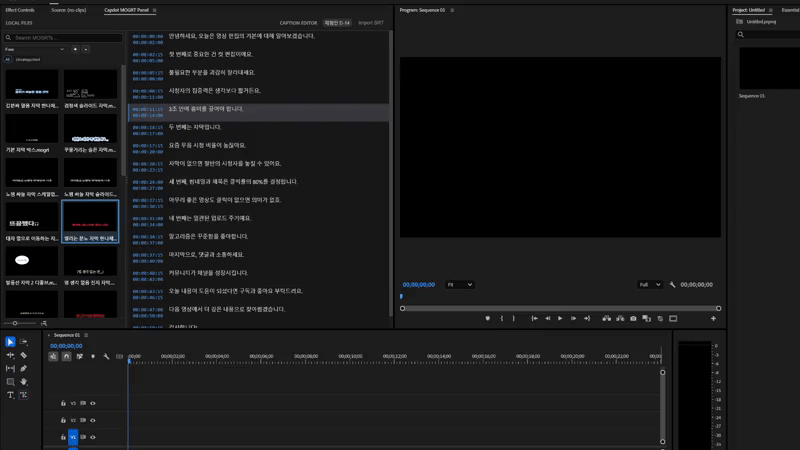The height and width of the screenshot is (450, 800).
Task: Click the Import SRT button
Action: [x=371, y=23]
